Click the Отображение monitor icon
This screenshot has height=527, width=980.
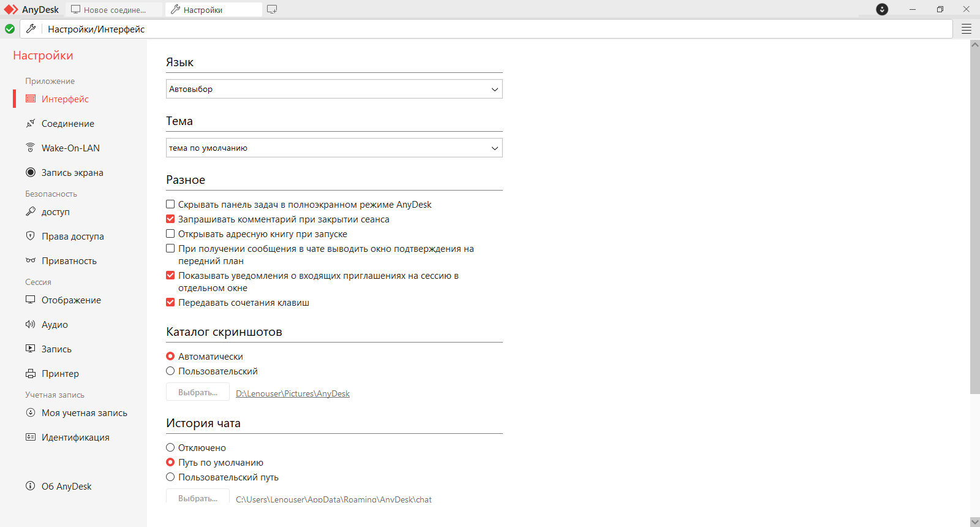click(31, 300)
